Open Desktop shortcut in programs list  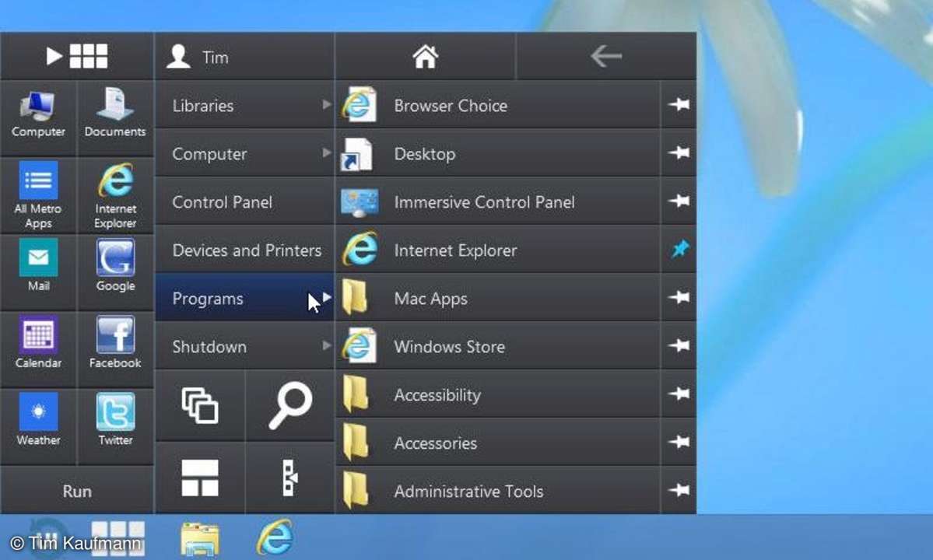click(498, 153)
